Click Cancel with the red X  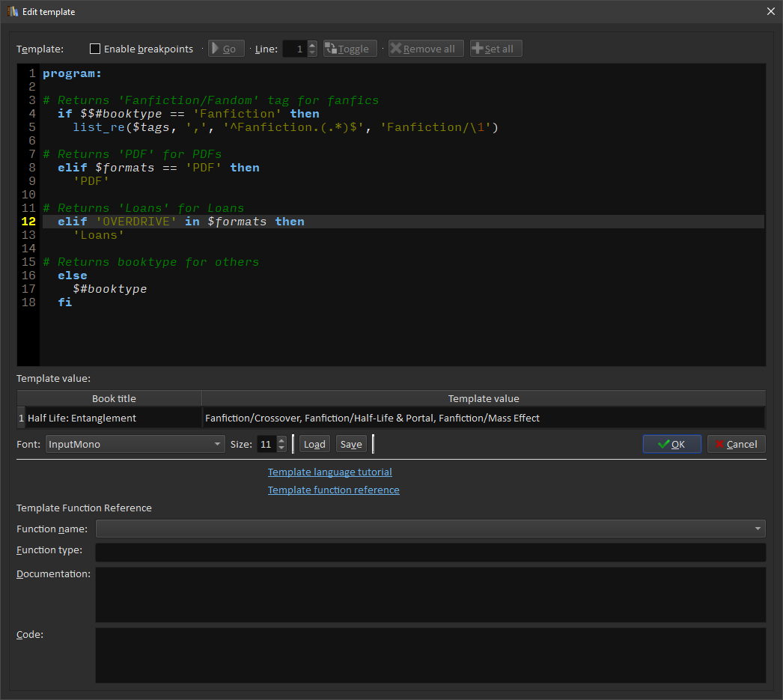(x=736, y=444)
